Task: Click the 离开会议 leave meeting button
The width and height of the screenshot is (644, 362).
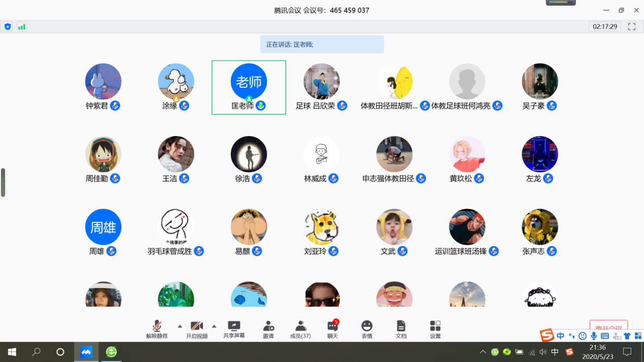Action: pyautogui.click(x=608, y=326)
